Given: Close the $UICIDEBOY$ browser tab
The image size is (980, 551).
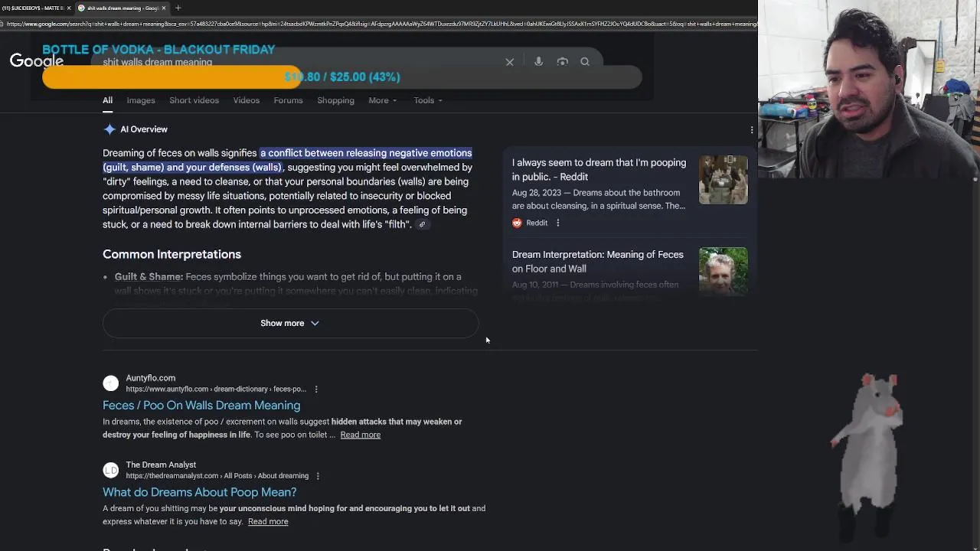Looking at the screenshot, I should (69, 8).
